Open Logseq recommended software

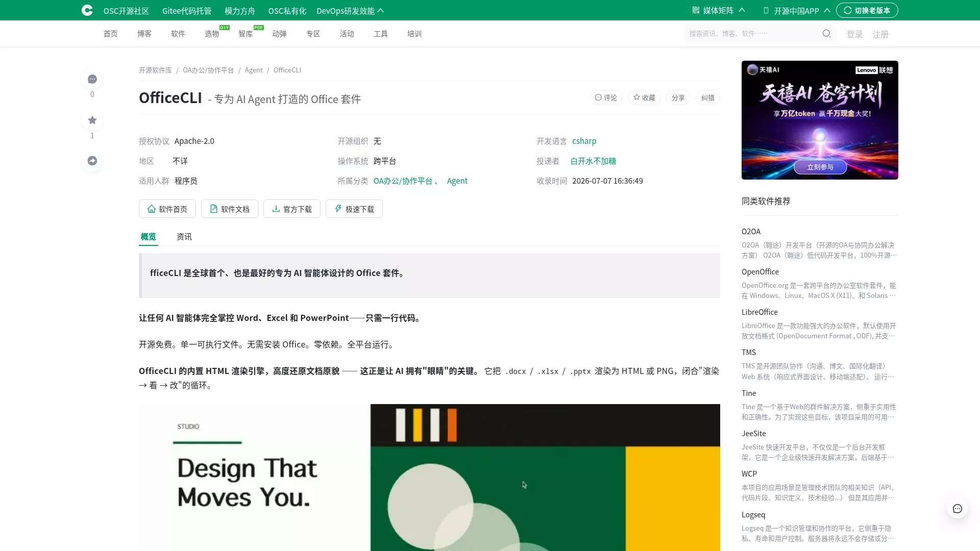pos(753,514)
